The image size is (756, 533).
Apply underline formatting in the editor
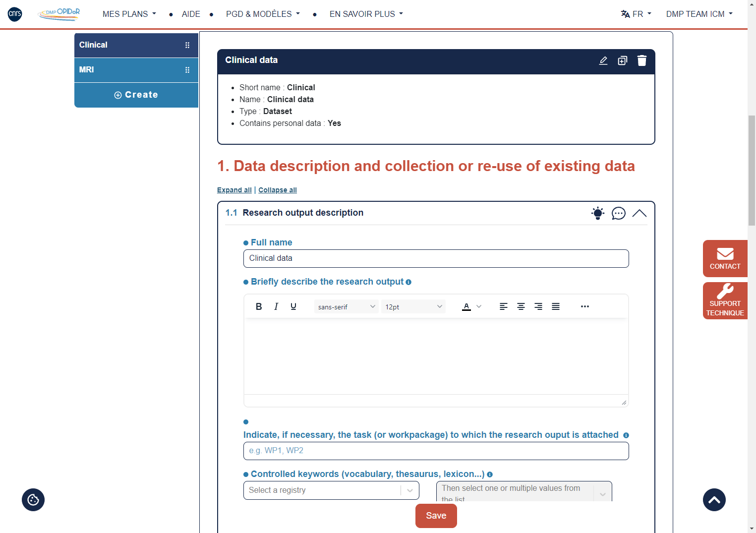[293, 306]
